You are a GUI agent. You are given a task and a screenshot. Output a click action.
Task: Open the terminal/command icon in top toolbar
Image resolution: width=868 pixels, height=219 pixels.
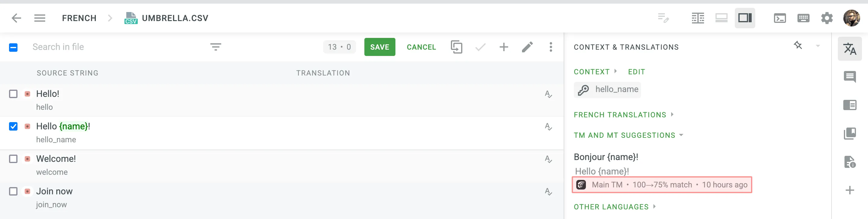780,18
